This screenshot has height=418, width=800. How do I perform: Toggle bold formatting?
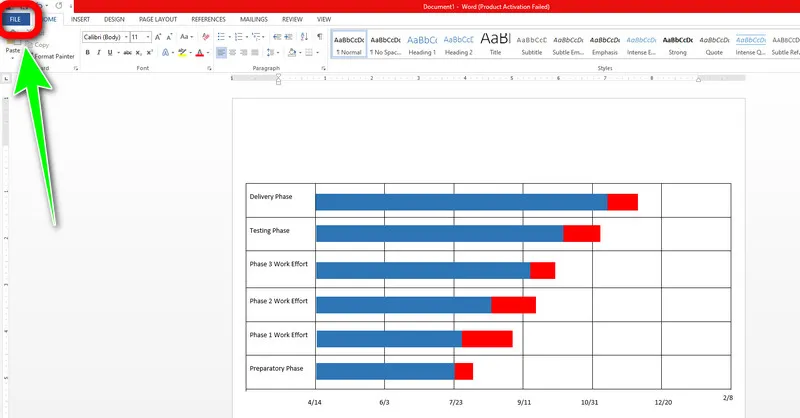[x=87, y=52]
